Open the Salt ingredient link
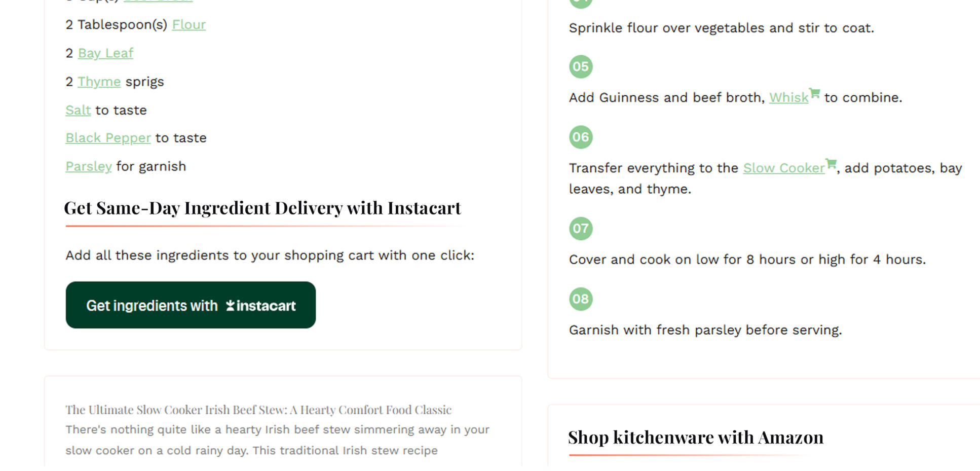The height and width of the screenshot is (471, 980). pos(78,110)
